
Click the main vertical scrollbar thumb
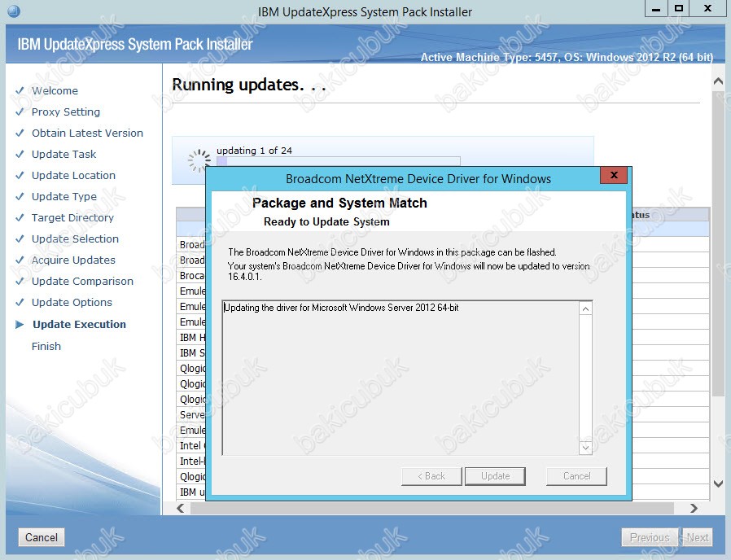(719, 243)
